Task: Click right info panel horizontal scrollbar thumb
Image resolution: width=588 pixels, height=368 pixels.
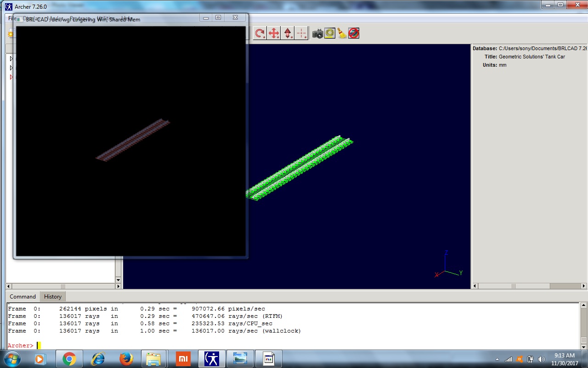Action: click(x=514, y=286)
